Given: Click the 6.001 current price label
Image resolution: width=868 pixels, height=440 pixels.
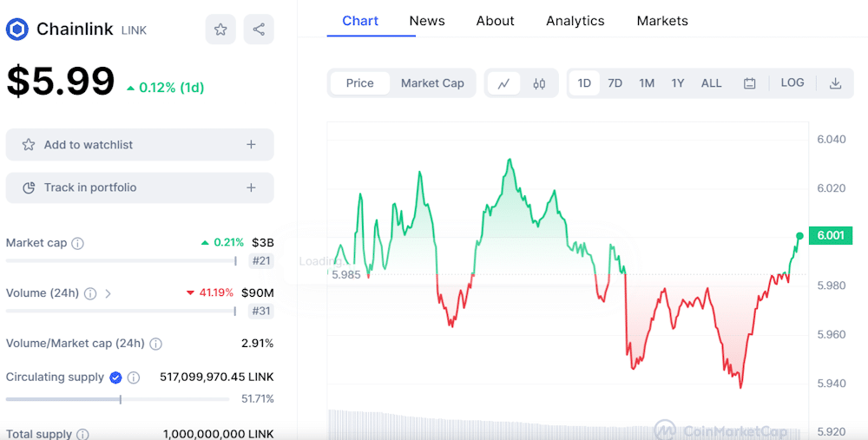Looking at the screenshot, I should (x=831, y=235).
